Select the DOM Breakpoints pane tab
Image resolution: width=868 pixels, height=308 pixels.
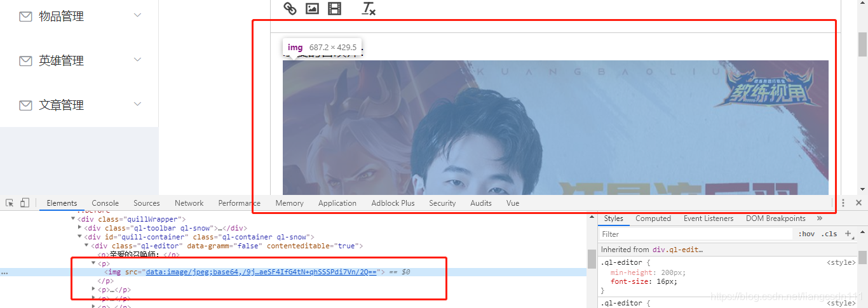coord(776,218)
